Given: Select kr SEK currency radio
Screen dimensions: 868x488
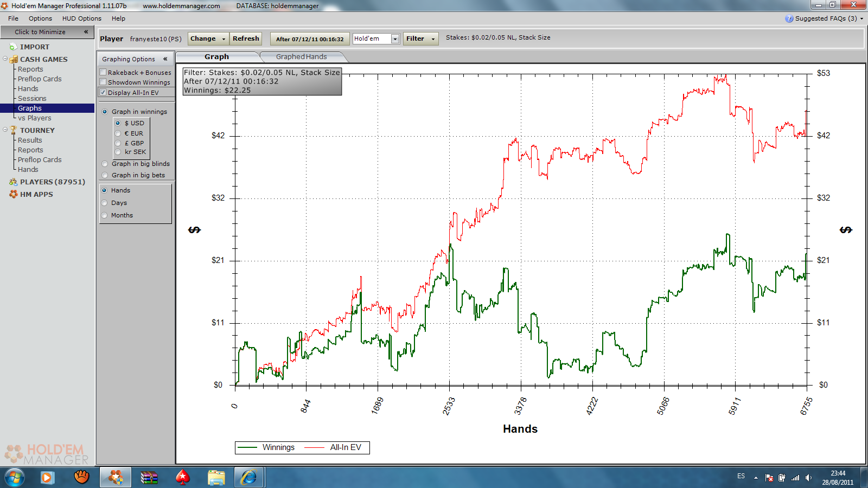Looking at the screenshot, I should (118, 152).
